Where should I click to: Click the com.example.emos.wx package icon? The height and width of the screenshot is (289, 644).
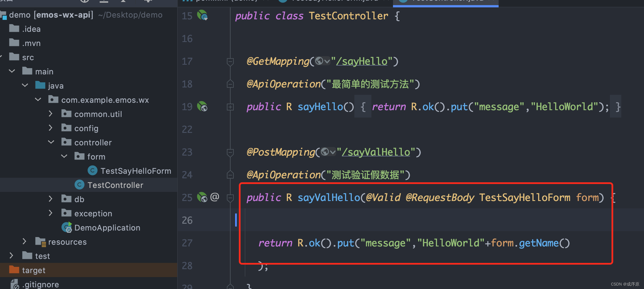(53, 99)
